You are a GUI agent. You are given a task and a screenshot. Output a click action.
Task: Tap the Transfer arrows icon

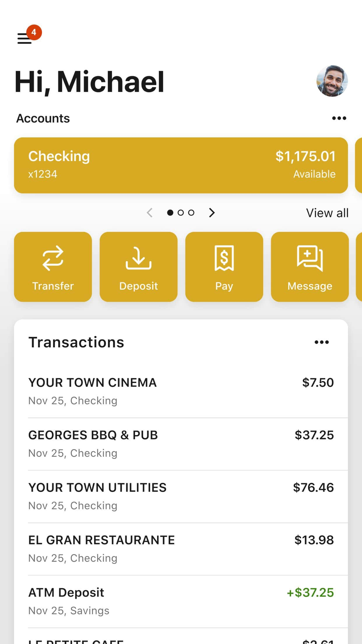(53, 258)
